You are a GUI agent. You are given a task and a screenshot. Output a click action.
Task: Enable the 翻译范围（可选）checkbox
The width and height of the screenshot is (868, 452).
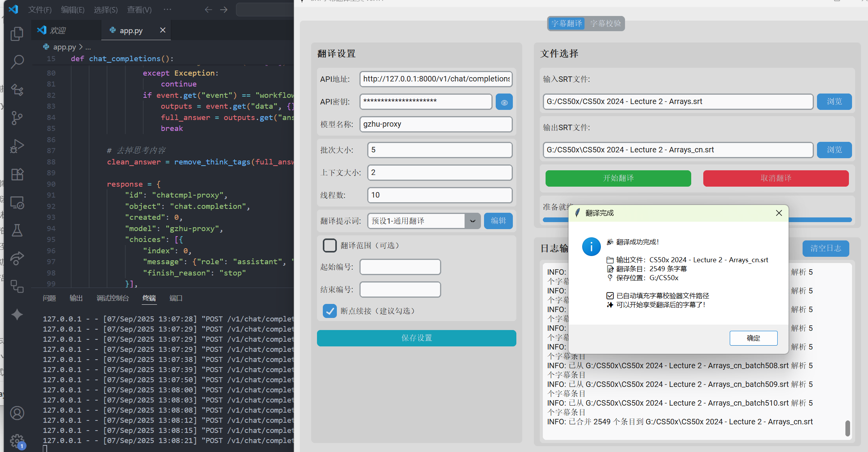coord(330,245)
